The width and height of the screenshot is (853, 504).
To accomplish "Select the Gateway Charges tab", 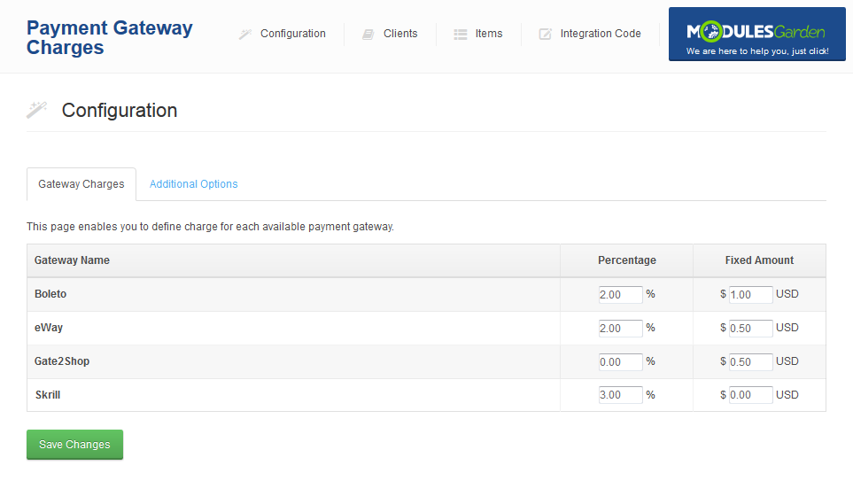I will 81,184.
